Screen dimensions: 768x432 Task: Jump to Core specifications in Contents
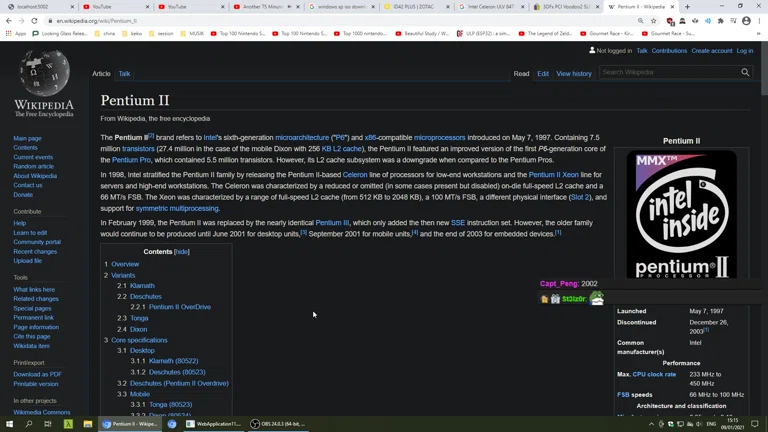pyautogui.click(x=139, y=340)
